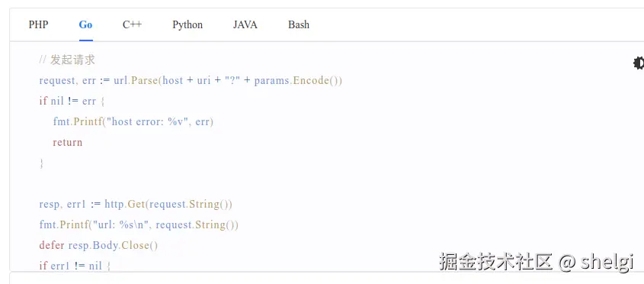Click url.Parse in the request line
Image resolution: width=644 pixels, height=284 pixels.
pyautogui.click(x=136, y=80)
